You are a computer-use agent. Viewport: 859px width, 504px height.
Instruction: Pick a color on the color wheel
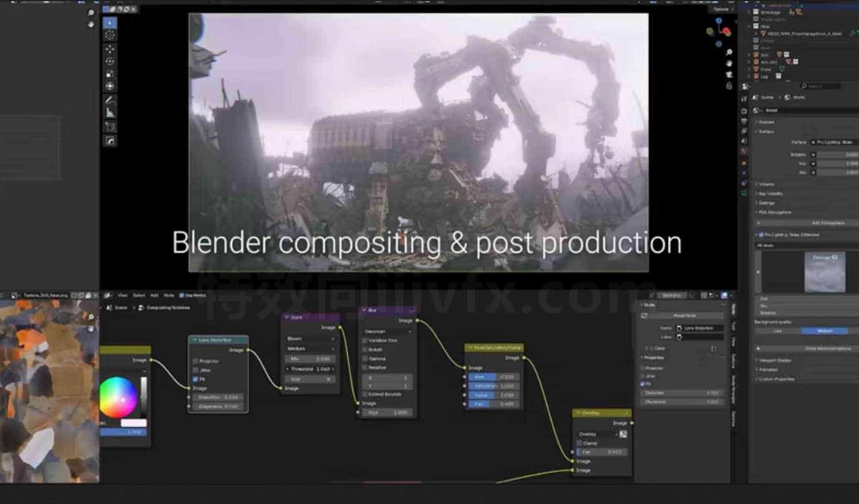(117, 397)
